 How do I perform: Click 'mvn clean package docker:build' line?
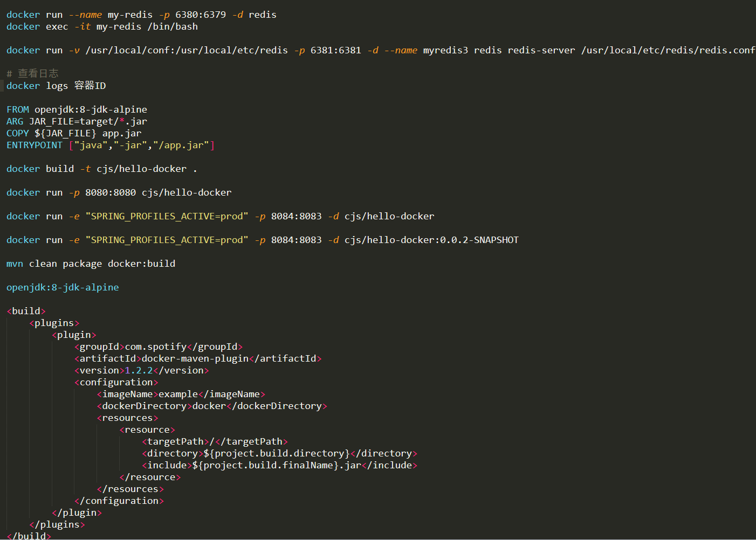pyautogui.click(x=91, y=264)
